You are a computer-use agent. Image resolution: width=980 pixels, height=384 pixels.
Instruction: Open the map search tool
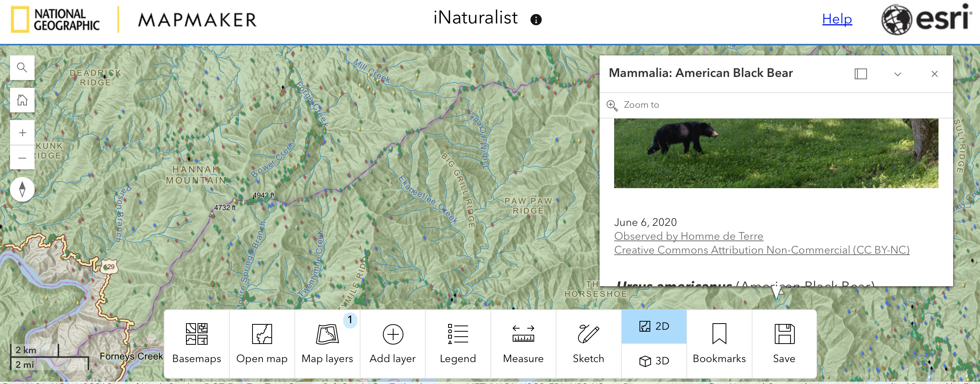(x=22, y=68)
